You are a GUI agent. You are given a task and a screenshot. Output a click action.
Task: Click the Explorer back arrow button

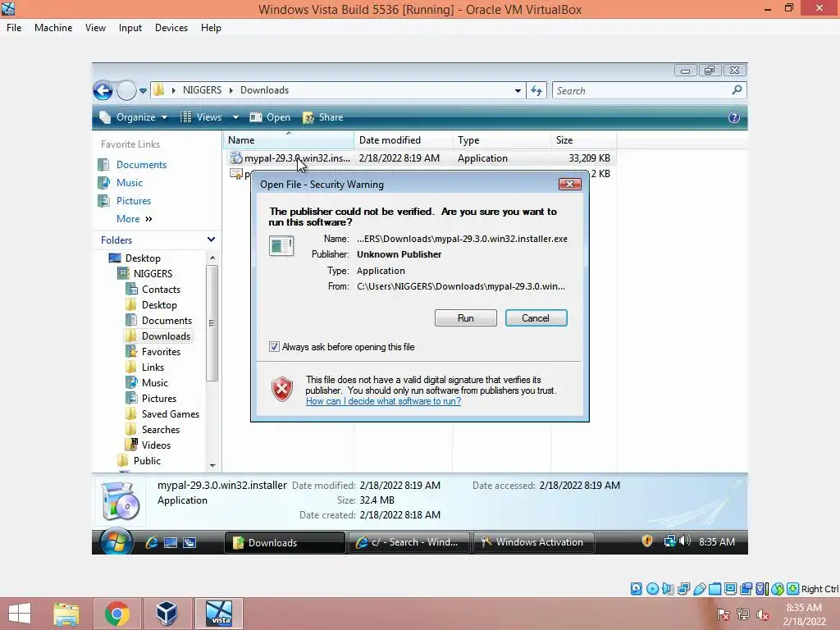(x=103, y=90)
